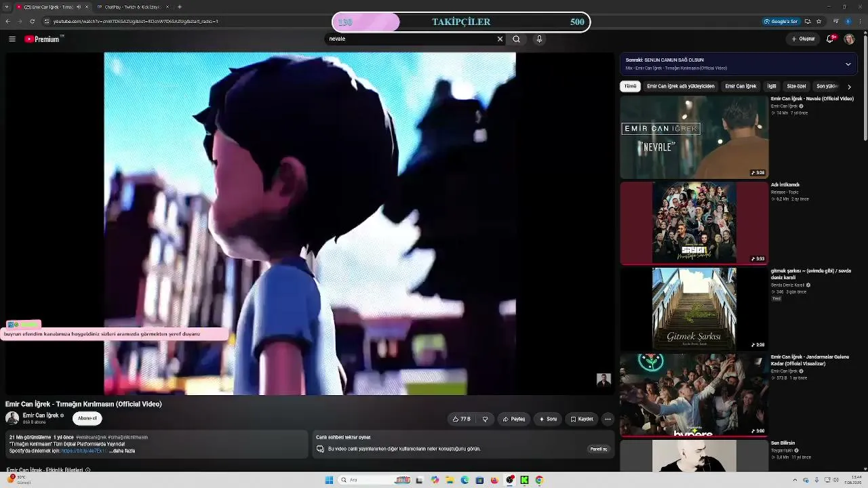Open the Windows Start menu

click(329, 480)
